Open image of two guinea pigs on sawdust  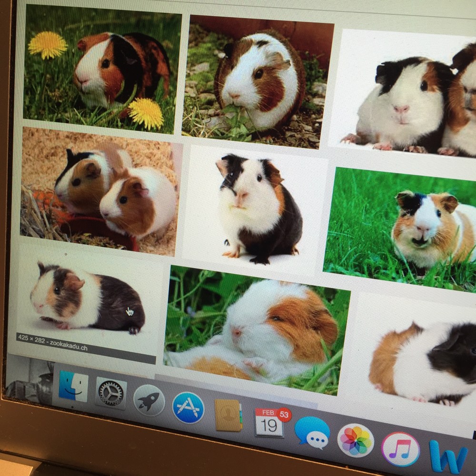pos(99,191)
